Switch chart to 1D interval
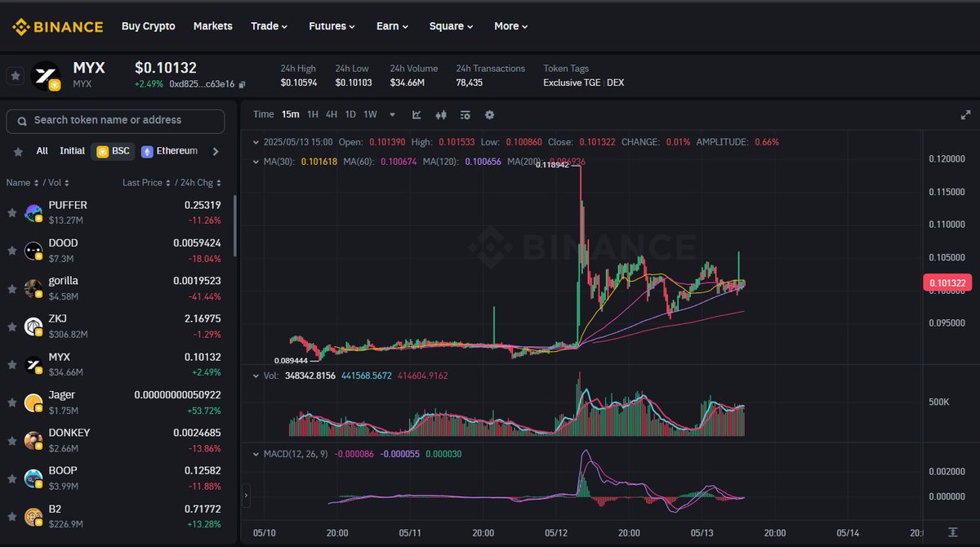 (350, 115)
